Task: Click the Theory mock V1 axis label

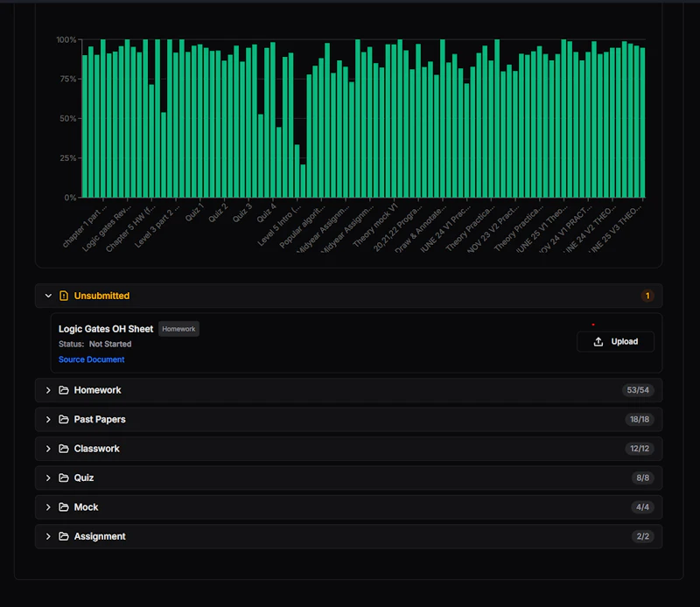Action: click(x=375, y=225)
